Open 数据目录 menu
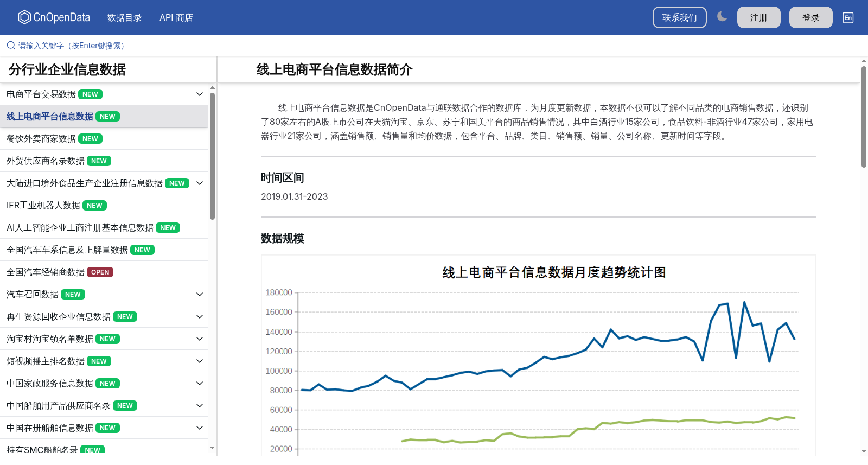 point(125,17)
